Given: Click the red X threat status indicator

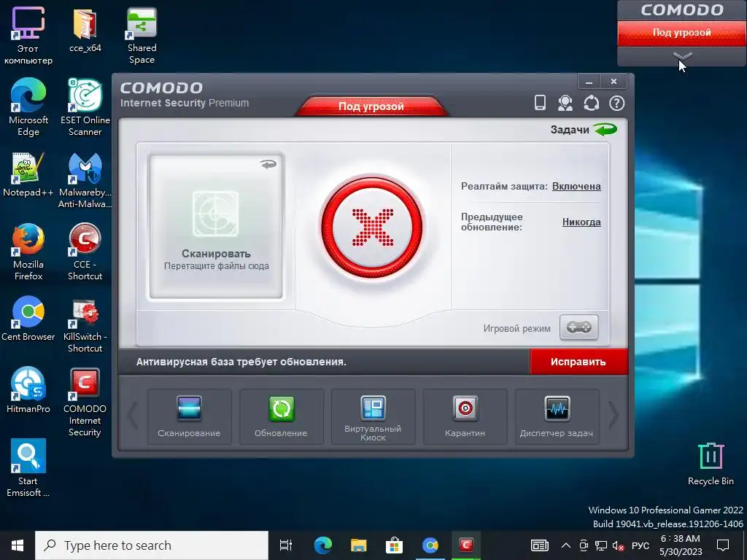Looking at the screenshot, I should [372, 227].
